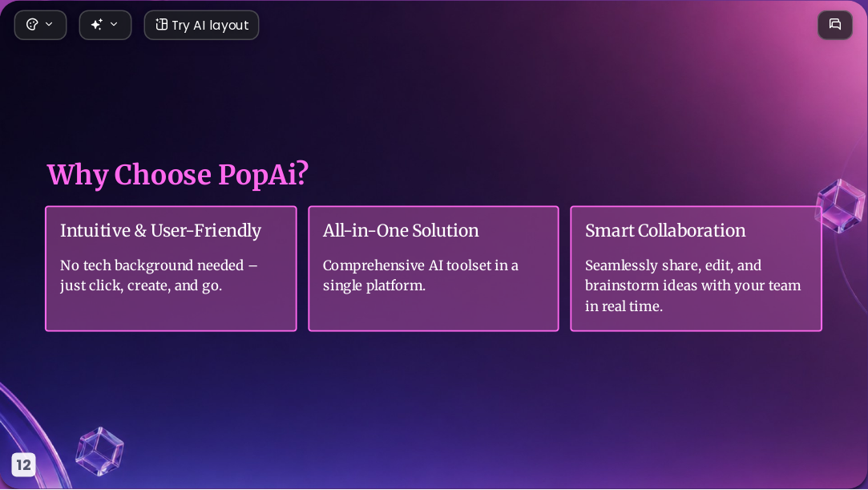This screenshot has width=868, height=490.
Task: Open the comments speech bubble icon
Action: (x=835, y=24)
